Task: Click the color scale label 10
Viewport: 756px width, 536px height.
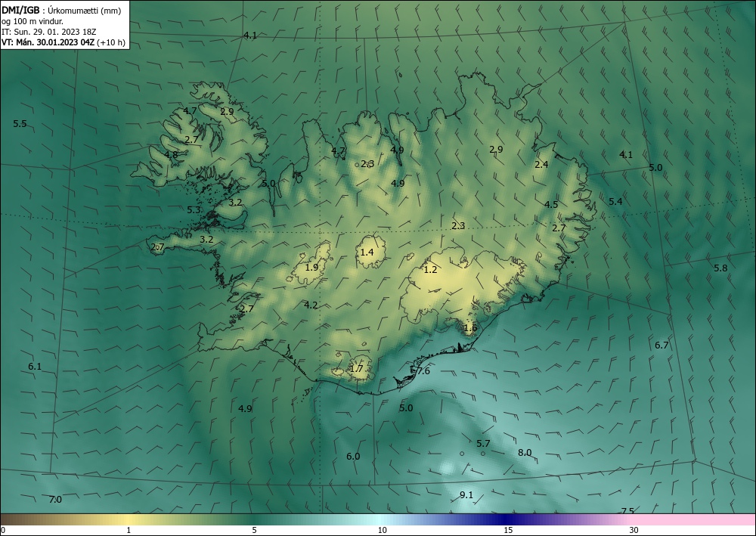Action: (382, 531)
